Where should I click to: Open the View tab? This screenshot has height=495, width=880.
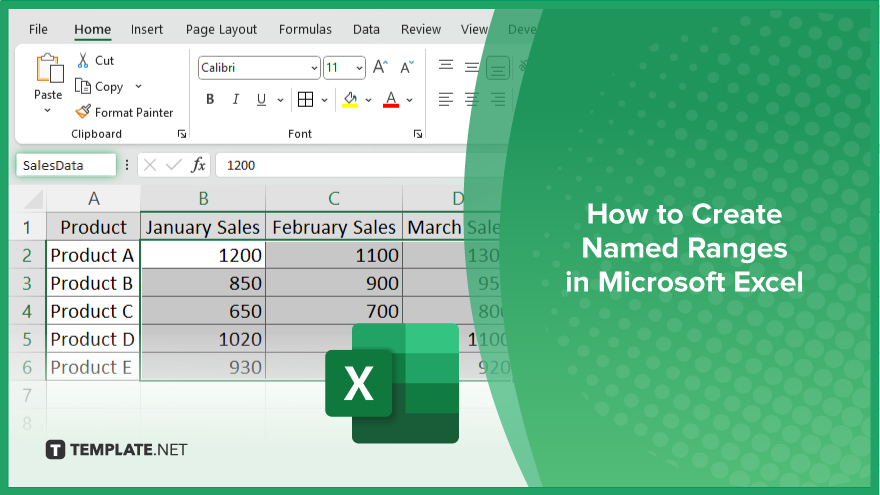point(474,29)
